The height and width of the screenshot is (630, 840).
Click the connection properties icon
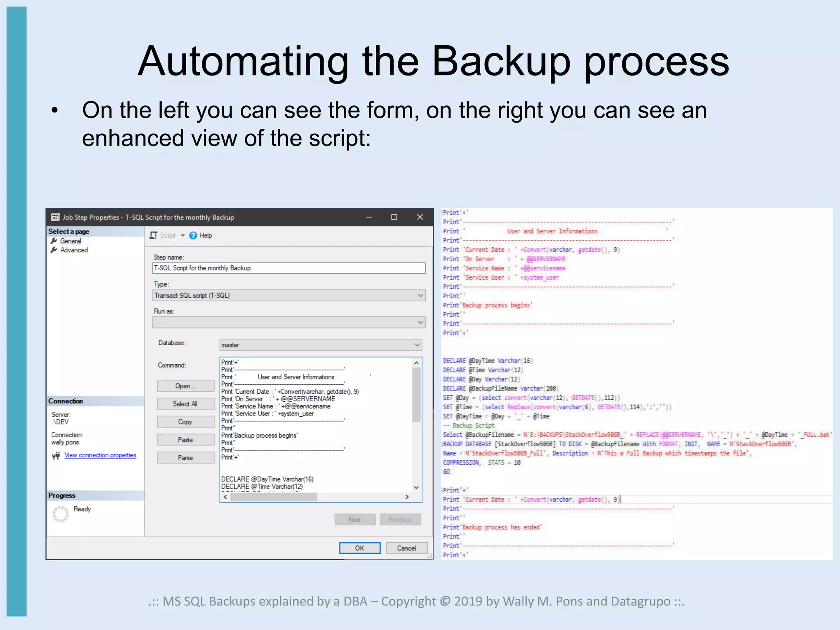point(56,456)
